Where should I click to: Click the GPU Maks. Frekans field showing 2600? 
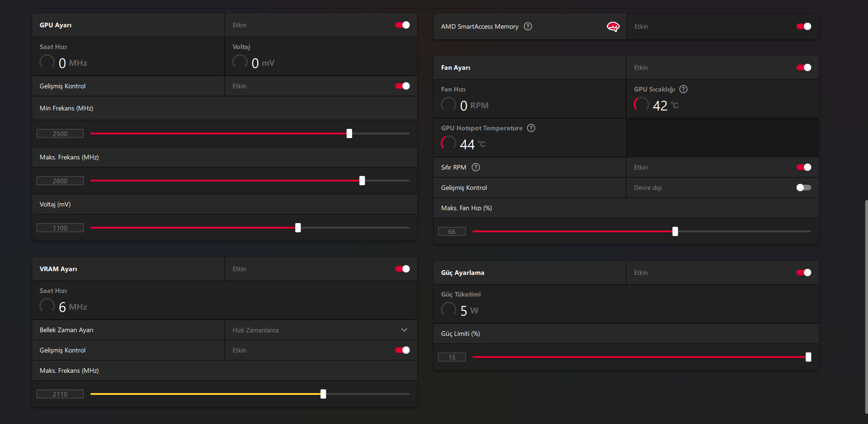click(60, 181)
